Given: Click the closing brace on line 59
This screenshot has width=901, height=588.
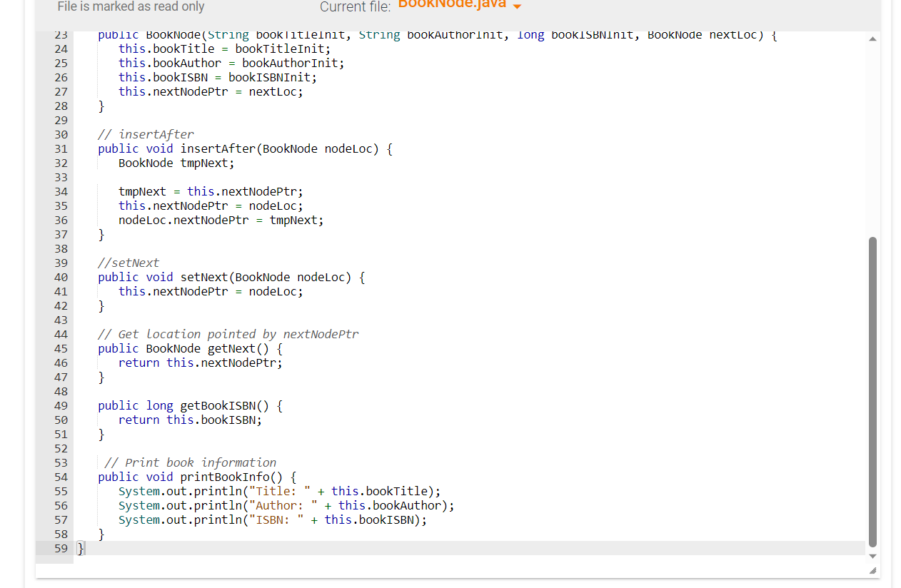Looking at the screenshot, I should pos(80,548).
